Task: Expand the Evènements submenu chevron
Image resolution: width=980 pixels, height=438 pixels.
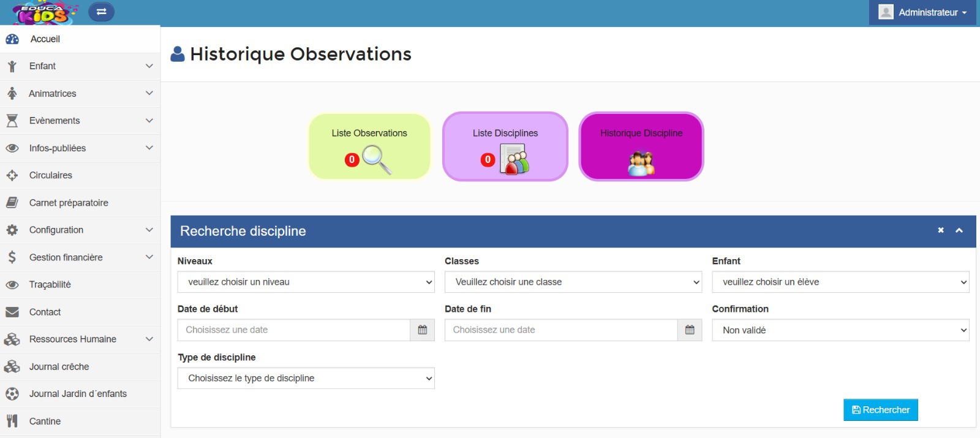Action: 149,121
